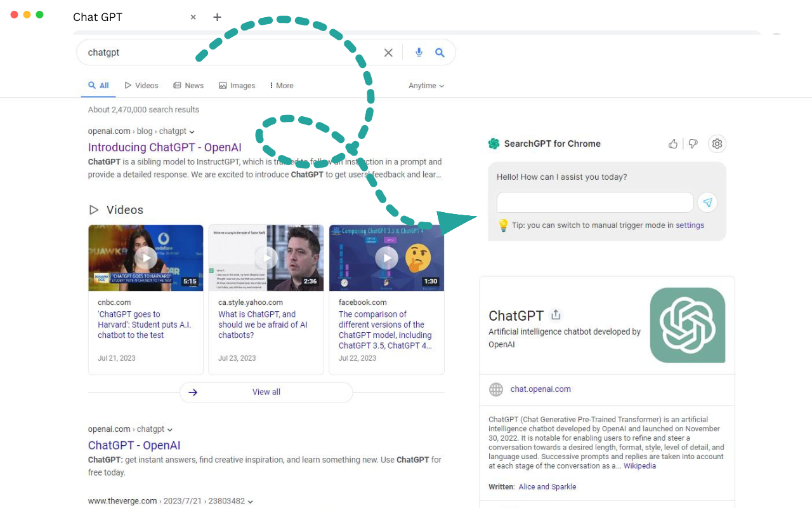812x508 pixels.
Task: Click the 'Jul 22, 2023' video date
Action: point(358,358)
